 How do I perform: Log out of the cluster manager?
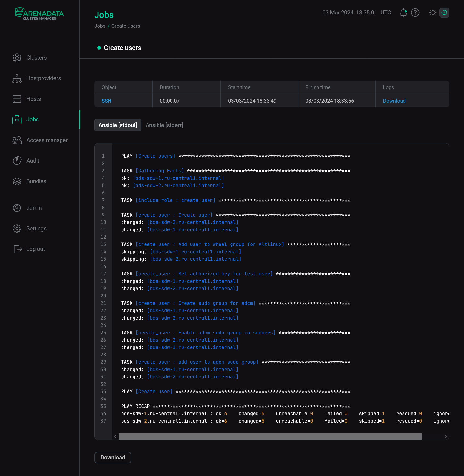(x=36, y=249)
